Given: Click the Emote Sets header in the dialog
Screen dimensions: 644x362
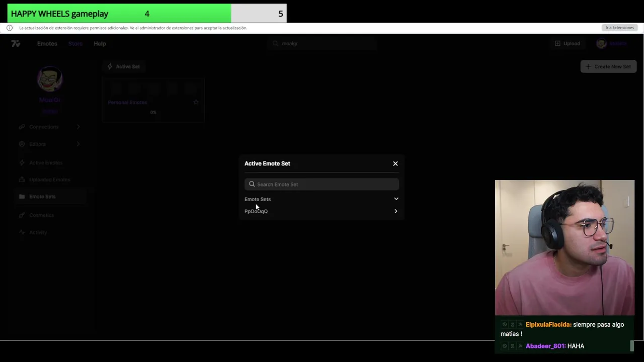Looking at the screenshot, I should tap(258, 199).
